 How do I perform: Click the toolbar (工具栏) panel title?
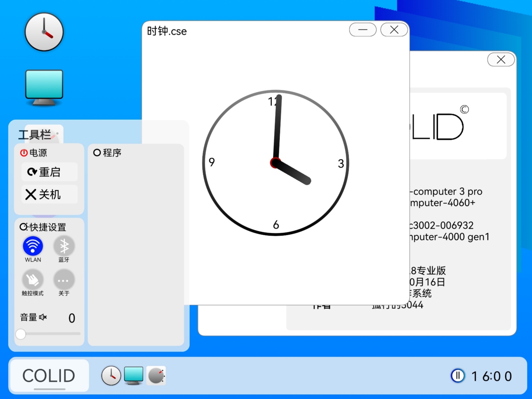35,135
